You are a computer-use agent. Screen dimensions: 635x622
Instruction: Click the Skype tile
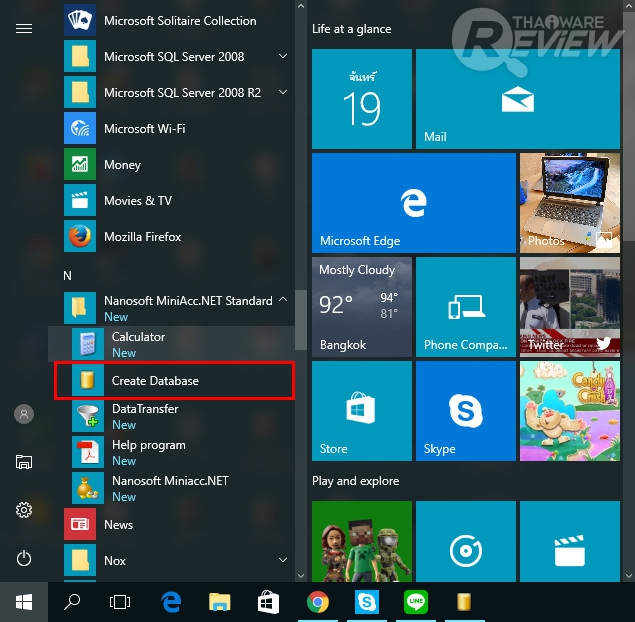point(464,411)
